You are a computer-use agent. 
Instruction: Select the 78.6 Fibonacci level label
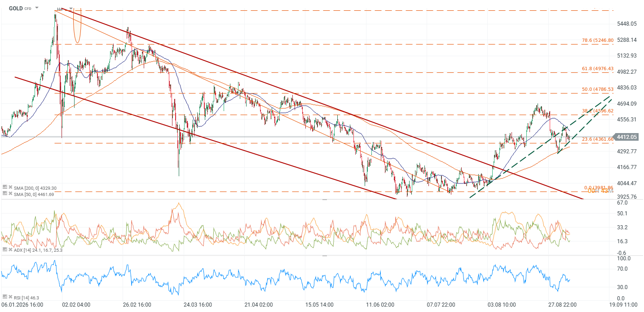click(598, 40)
